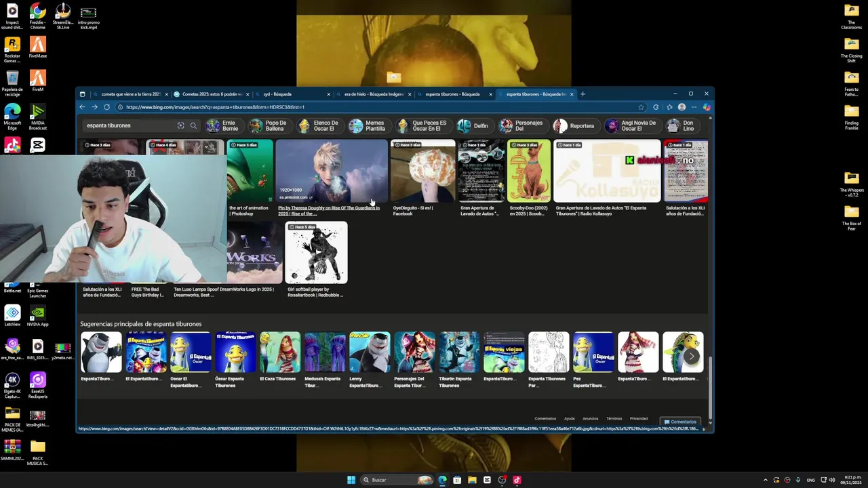
Task: Select the 'Reportera' search chip
Action: 574,125
